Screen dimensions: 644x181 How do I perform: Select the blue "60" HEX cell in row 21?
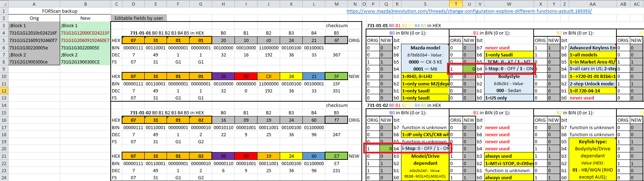314,156
